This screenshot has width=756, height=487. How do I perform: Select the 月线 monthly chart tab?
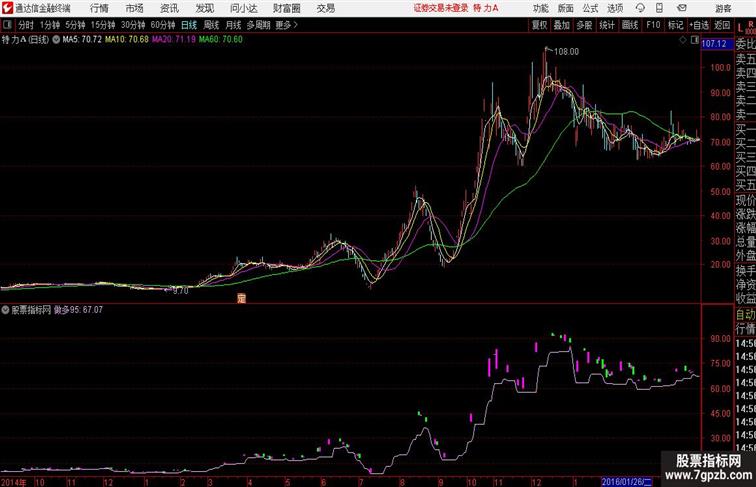pos(233,25)
